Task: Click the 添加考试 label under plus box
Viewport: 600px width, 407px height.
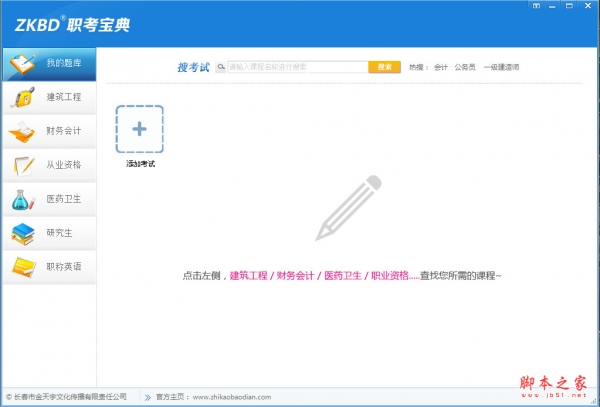Action: (x=140, y=163)
